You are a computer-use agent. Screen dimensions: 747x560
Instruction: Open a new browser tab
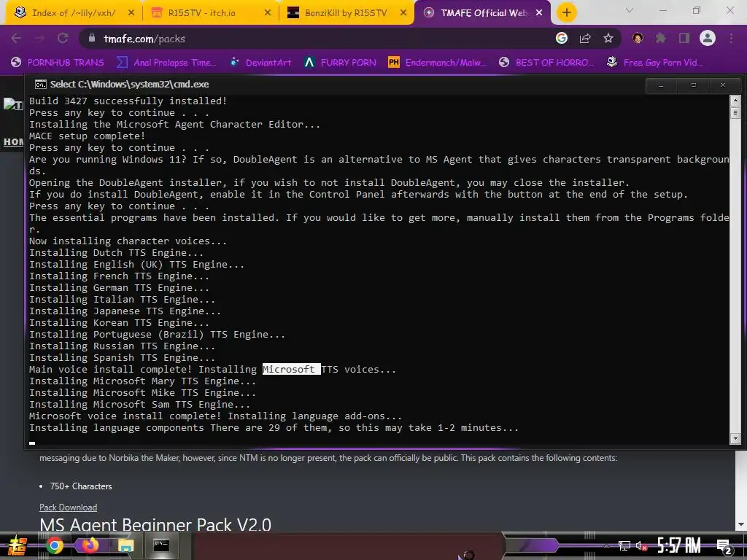(x=566, y=13)
